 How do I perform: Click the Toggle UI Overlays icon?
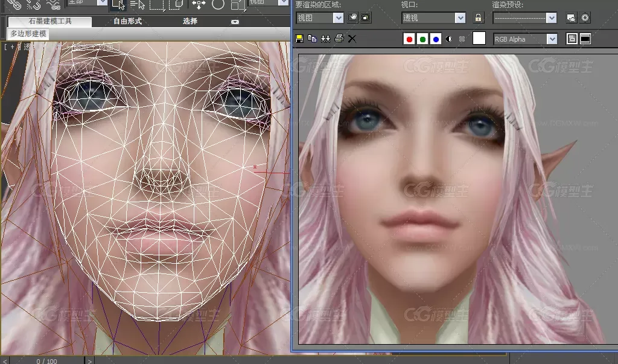(x=572, y=39)
